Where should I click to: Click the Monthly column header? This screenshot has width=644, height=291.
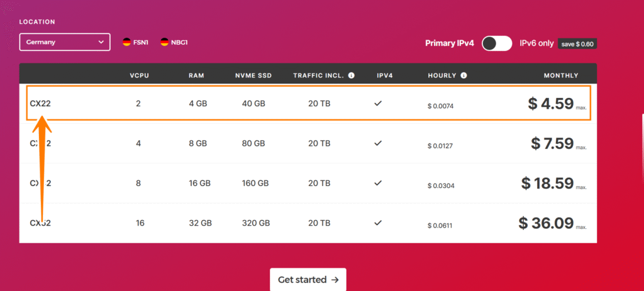(561, 75)
